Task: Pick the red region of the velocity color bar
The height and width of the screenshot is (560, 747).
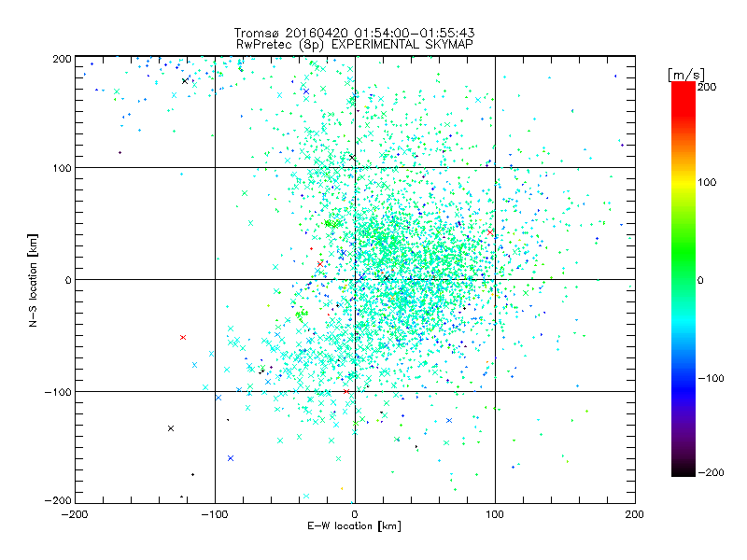Action: pyautogui.click(x=684, y=98)
